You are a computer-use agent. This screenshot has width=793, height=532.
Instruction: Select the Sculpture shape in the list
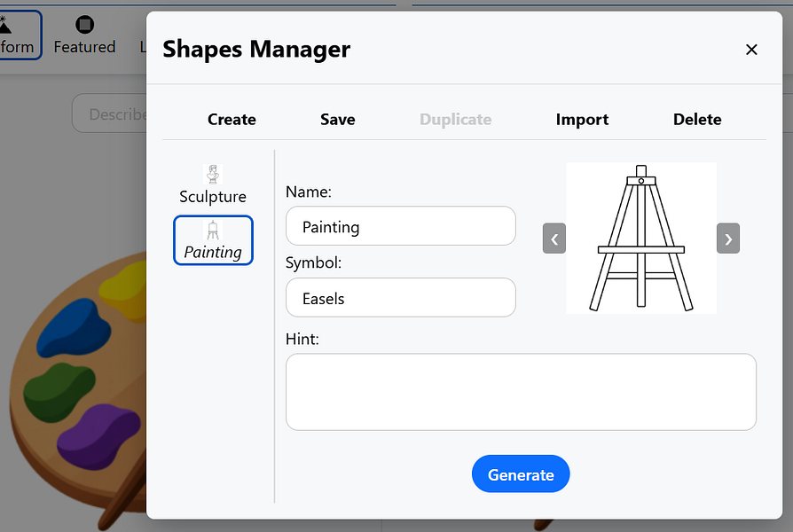tap(213, 184)
